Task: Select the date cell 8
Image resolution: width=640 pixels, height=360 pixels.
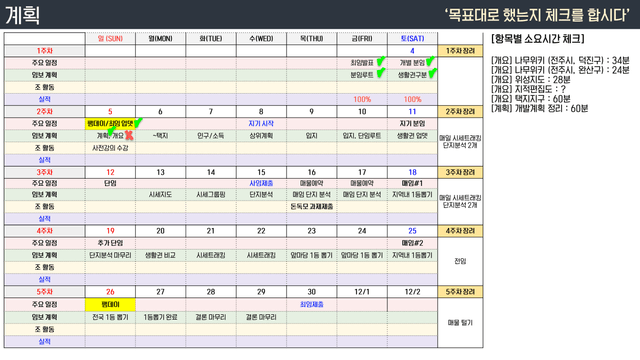Action: (x=261, y=111)
